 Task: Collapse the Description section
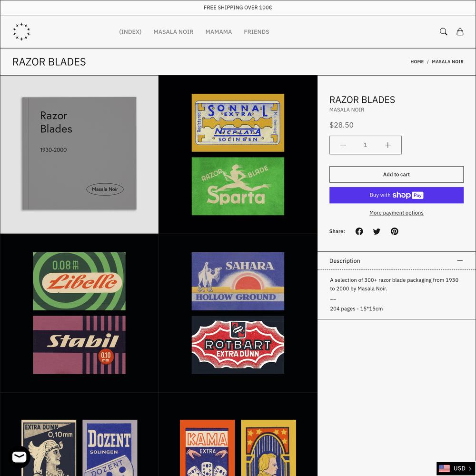[x=397, y=261]
